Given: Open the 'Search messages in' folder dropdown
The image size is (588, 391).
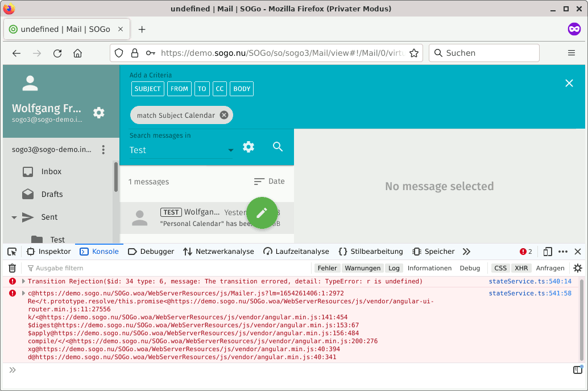Looking at the screenshot, I should (182, 150).
